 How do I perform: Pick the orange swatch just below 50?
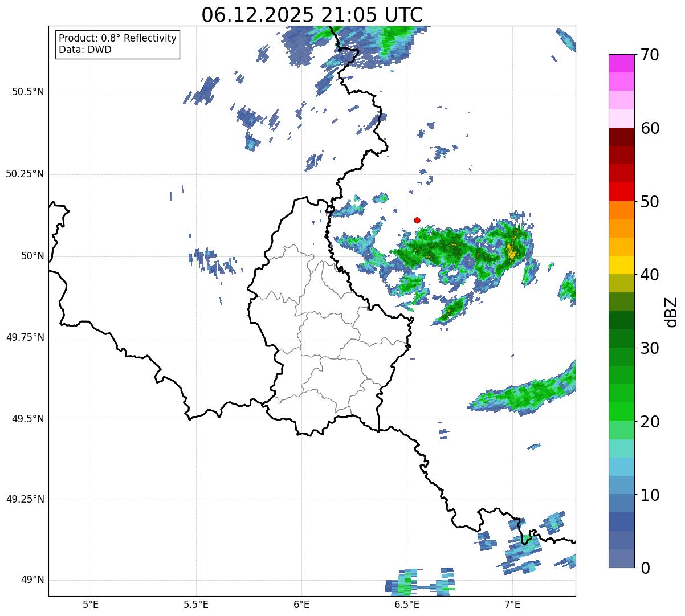(621, 210)
